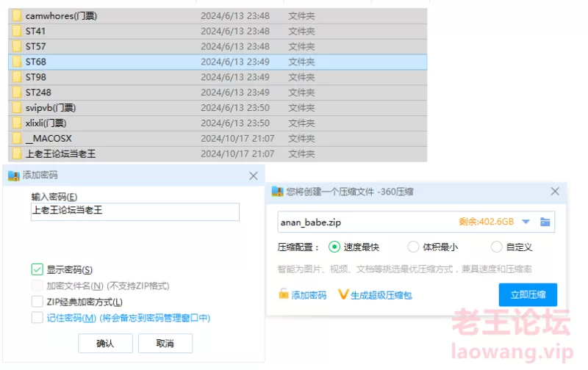Select the ST41 folder name
Screen dimensions: 588x370
tap(35, 31)
